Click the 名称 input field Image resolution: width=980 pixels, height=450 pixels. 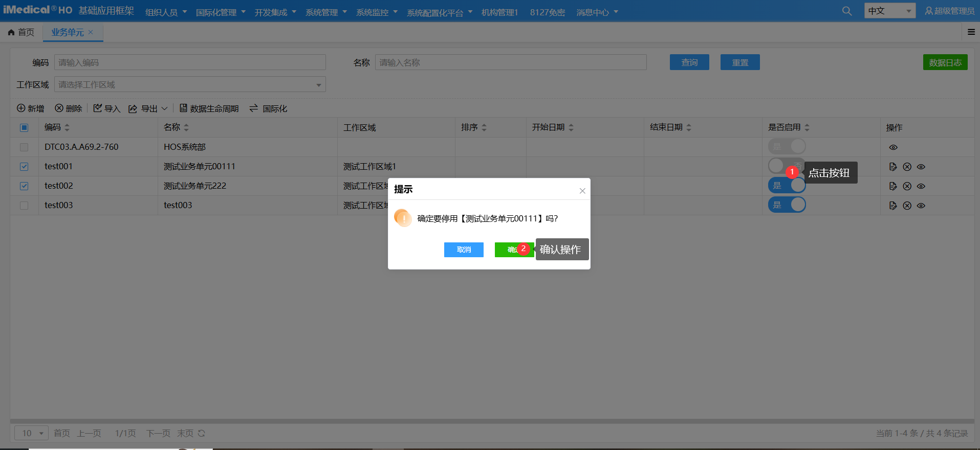[511, 62]
